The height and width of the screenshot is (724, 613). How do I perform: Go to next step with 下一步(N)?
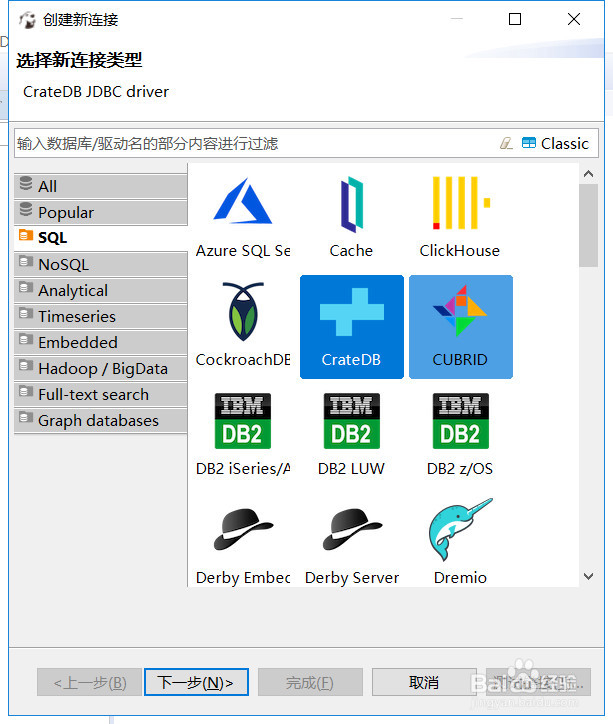point(196,682)
